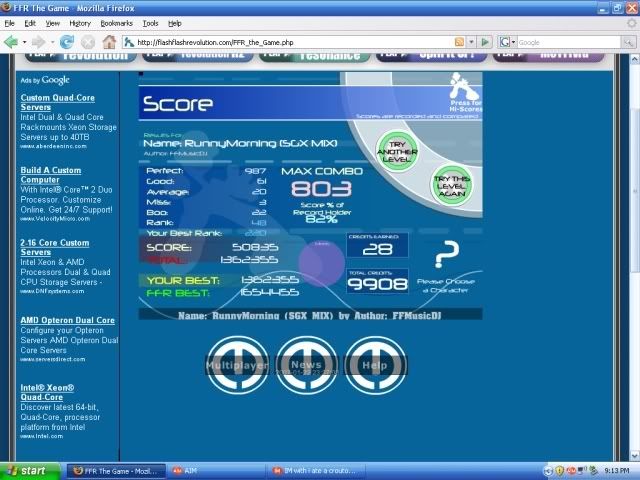Click the green Go arrow button
640x480 pixels.
click(485, 42)
